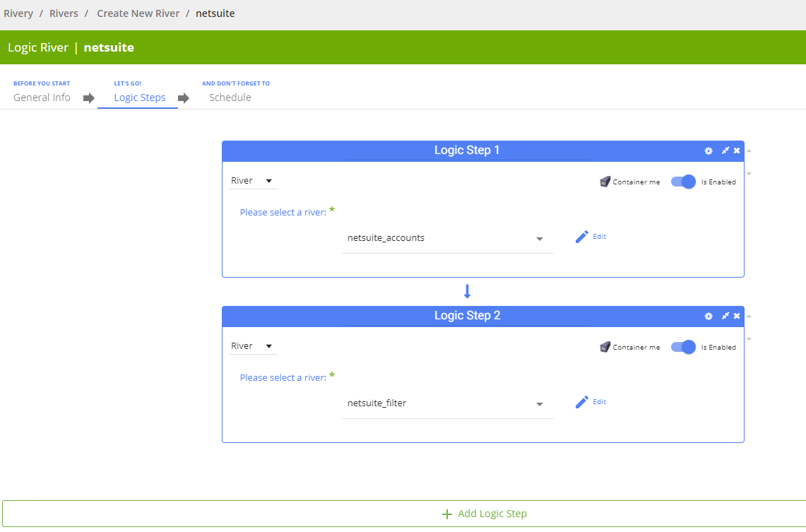Expand the netsuite_accounts river selector
This screenshot has height=532, width=806.
point(540,239)
